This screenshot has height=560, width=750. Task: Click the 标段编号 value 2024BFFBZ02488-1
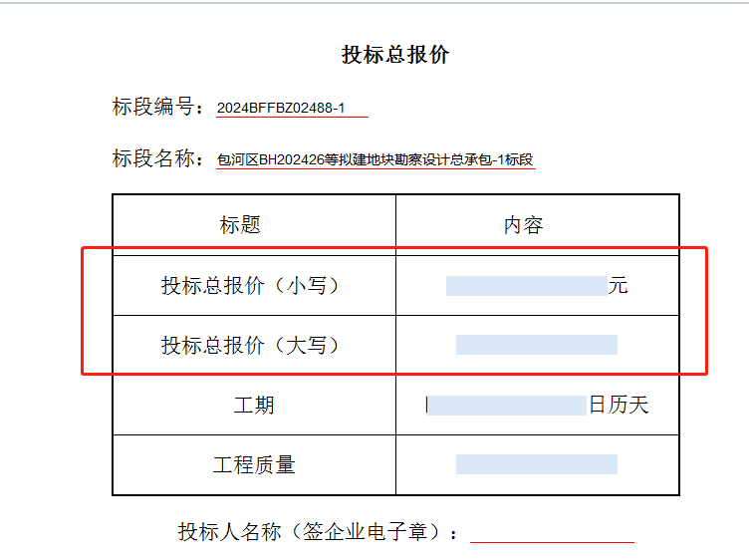[281, 108]
